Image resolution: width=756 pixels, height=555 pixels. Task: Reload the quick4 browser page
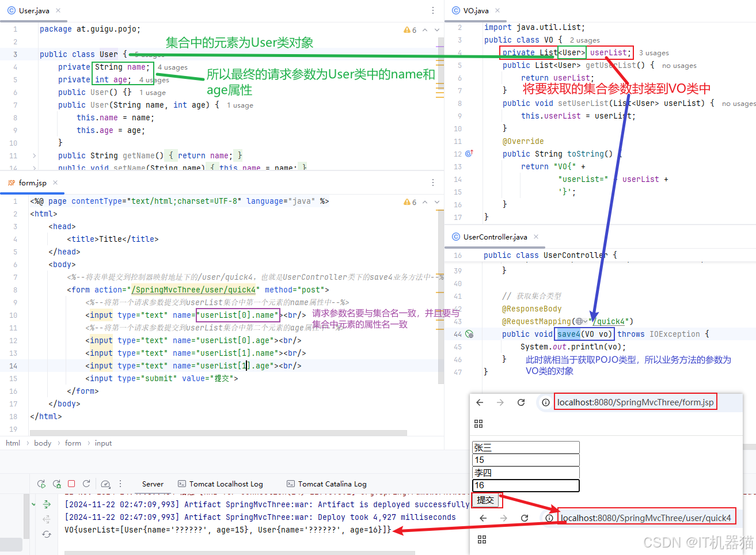(525, 518)
